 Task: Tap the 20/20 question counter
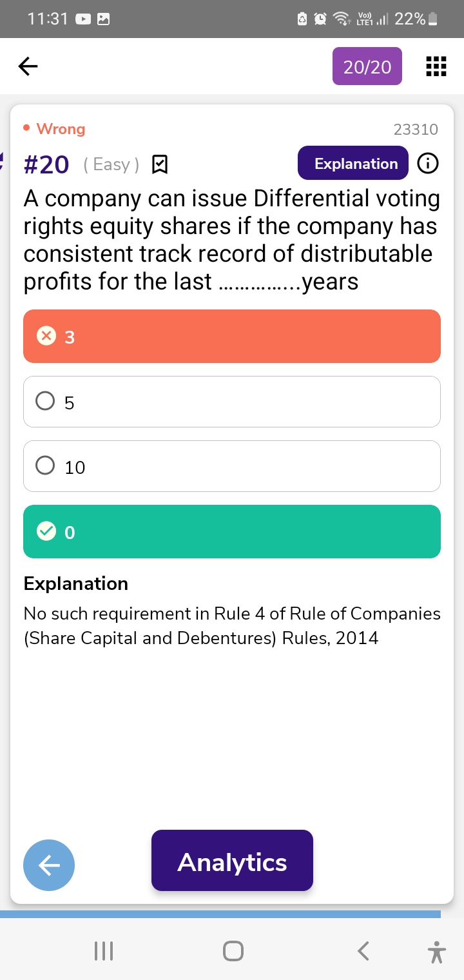click(x=367, y=66)
